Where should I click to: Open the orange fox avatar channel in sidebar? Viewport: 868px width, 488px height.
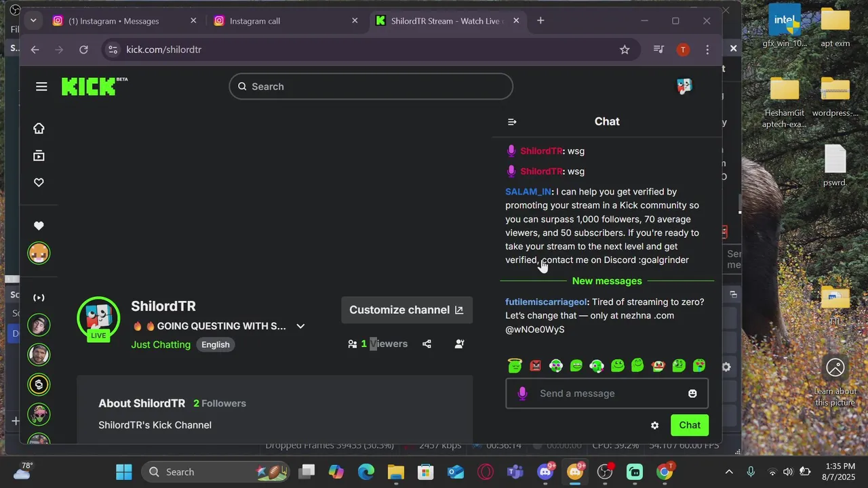pyautogui.click(x=39, y=253)
